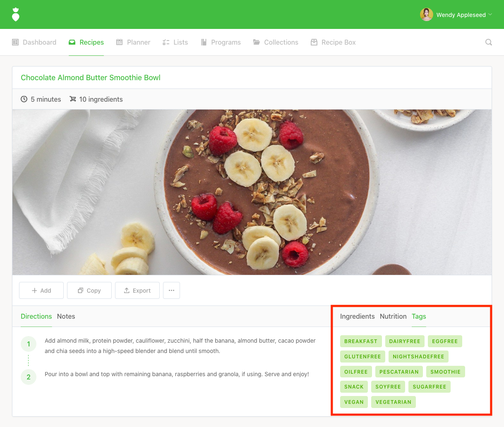
Task: Switch to the Notes tab
Action: [x=66, y=316]
